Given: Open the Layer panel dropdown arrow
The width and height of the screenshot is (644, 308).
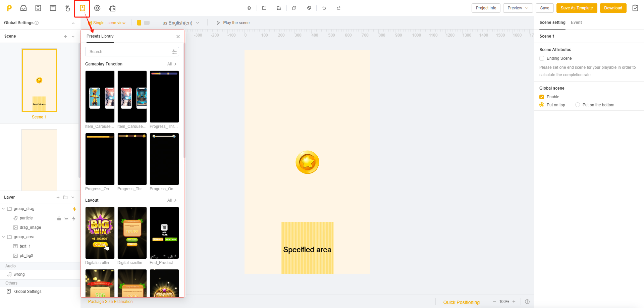Looking at the screenshot, I should [73, 197].
